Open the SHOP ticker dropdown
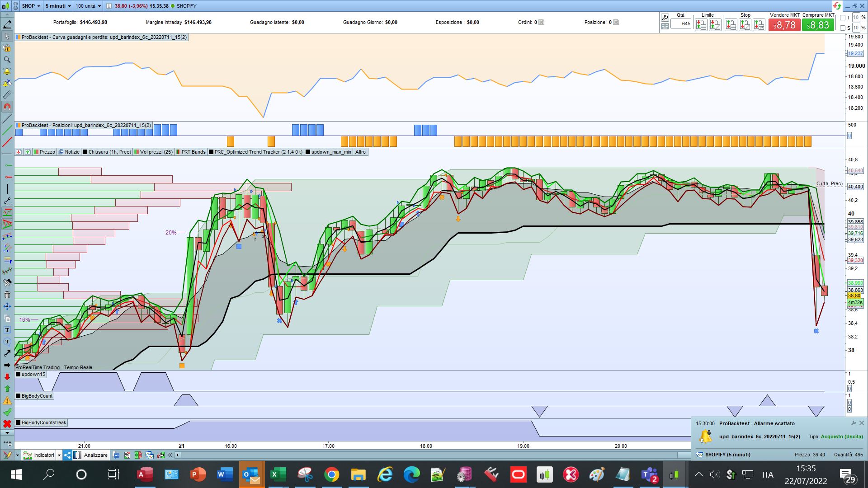 (x=32, y=6)
